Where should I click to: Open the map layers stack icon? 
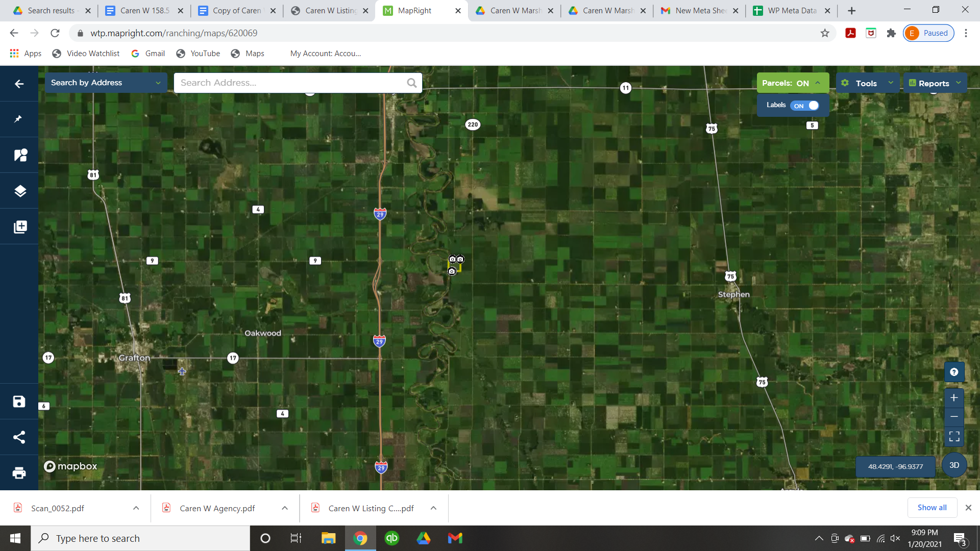click(x=19, y=191)
